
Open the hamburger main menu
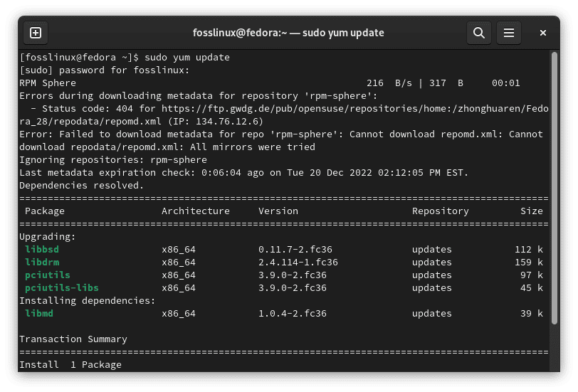tap(509, 33)
